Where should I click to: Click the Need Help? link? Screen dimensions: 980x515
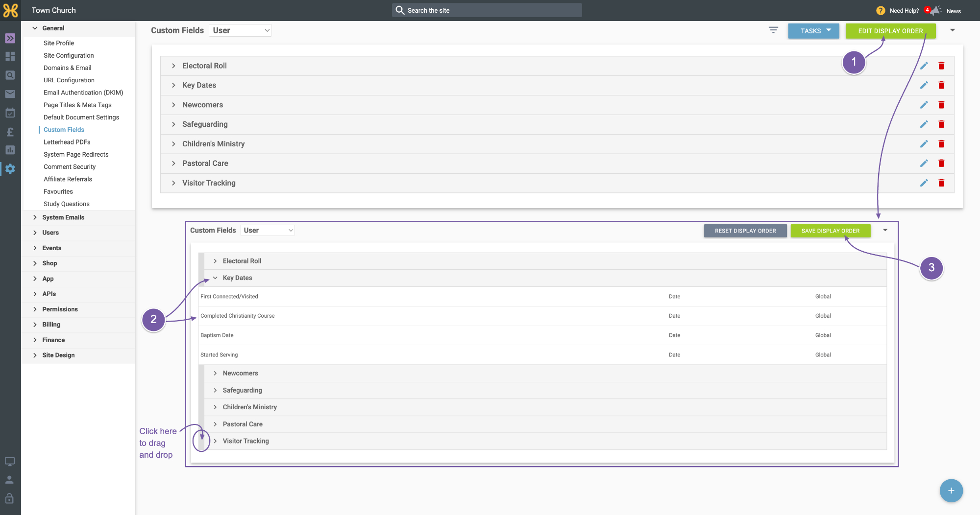point(904,11)
